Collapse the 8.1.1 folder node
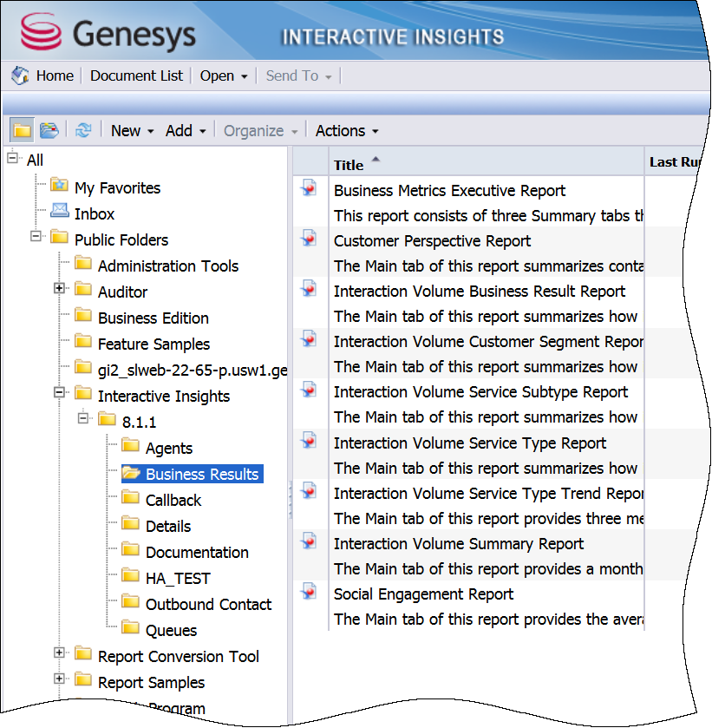The image size is (712, 728). pos(83,418)
